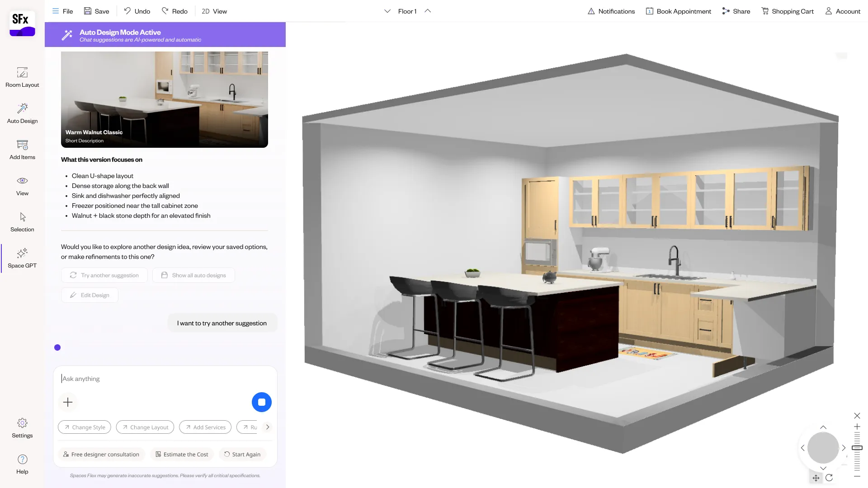The image size is (868, 488).
Task: Click Book Appointment
Action: (678, 11)
